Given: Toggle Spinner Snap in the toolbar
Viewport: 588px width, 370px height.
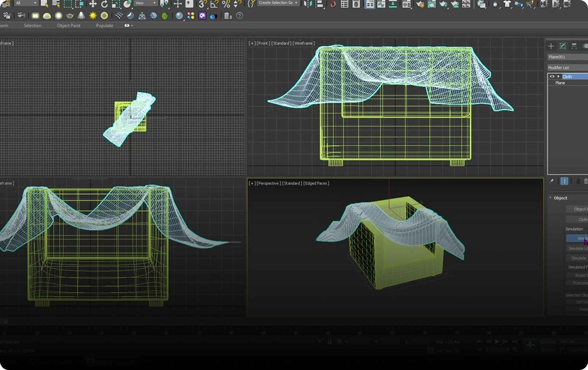Looking at the screenshot, I should point(237,4).
